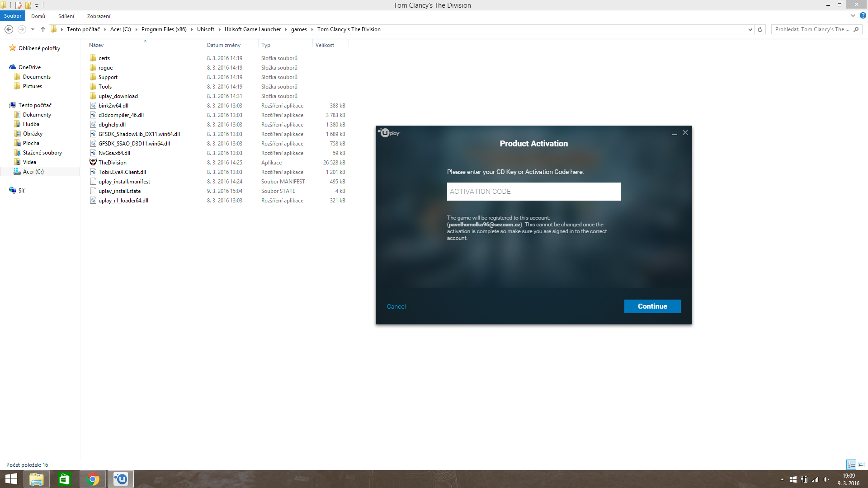Focus the Activation Code input field
This screenshot has height=488, width=868.
pos(533,192)
